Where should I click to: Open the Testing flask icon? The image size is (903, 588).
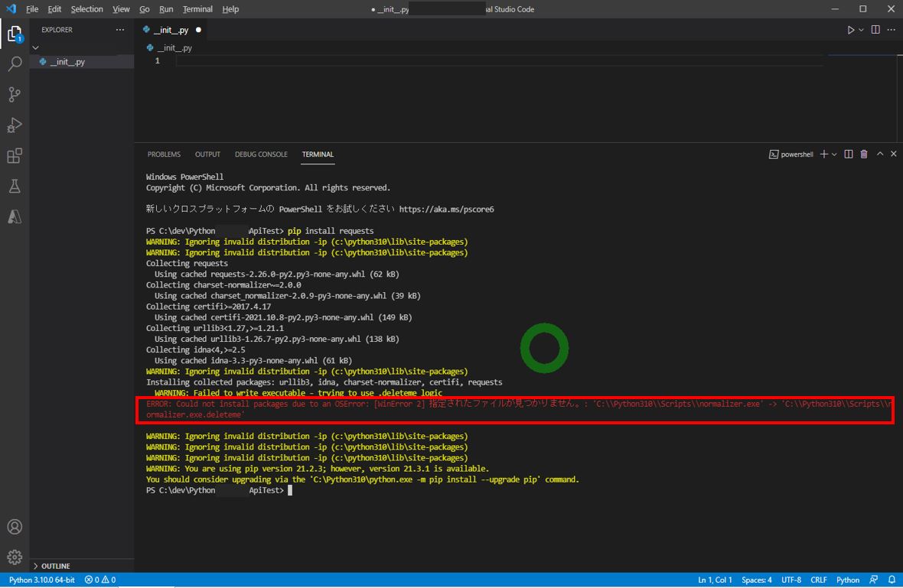click(14, 186)
